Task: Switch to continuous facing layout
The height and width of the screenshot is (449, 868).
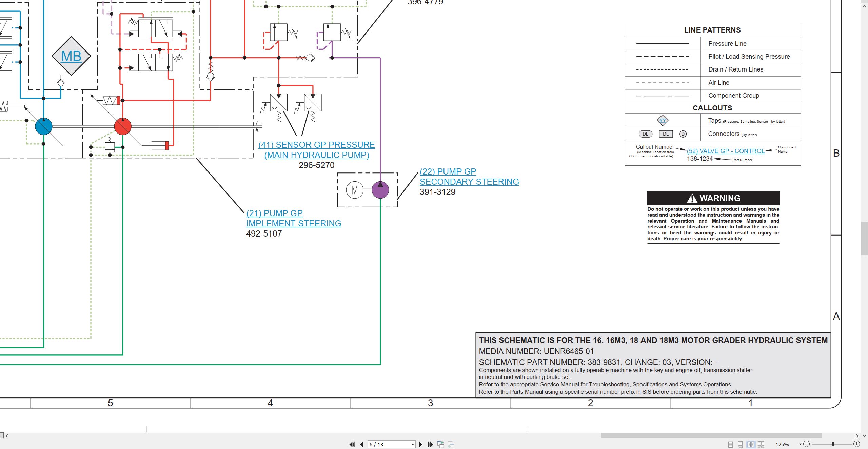Action: pyautogui.click(x=761, y=444)
